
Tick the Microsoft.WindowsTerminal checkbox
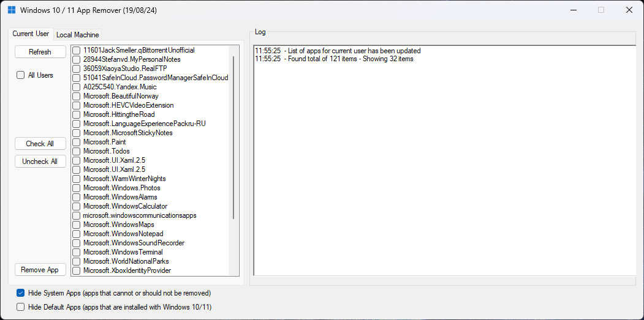coord(76,252)
